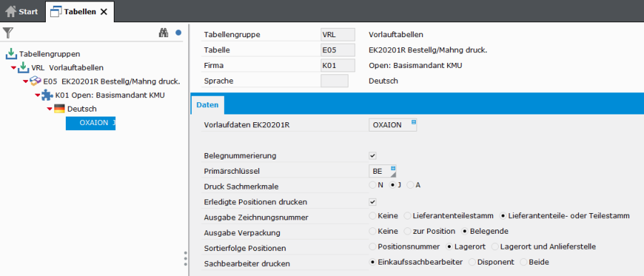The height and width of the screenshot is (276, 644).
Task: Go to the Start home tab
Action: click(x=22, y=11)
